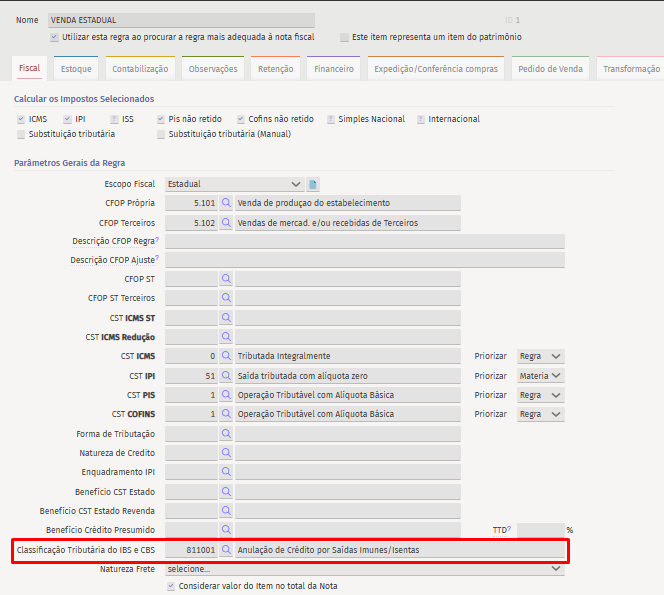The height and width of the screenshot is (595, 664).
Task: Click the TTD help question mark
Action: tap(509, 528)
